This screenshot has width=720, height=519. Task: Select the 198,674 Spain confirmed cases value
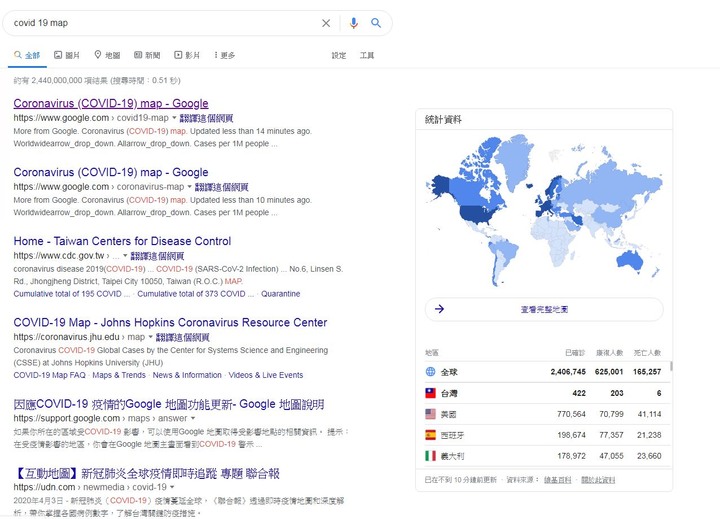(571, 435)
